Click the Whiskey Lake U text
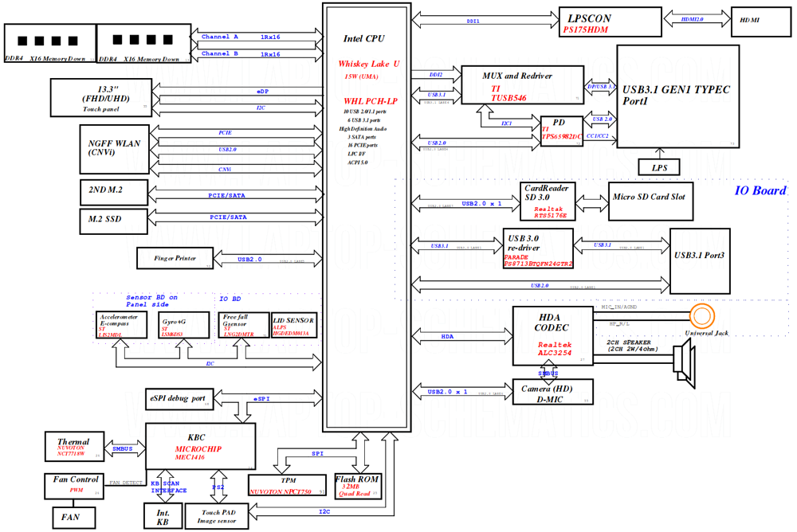 coord(369,64)
